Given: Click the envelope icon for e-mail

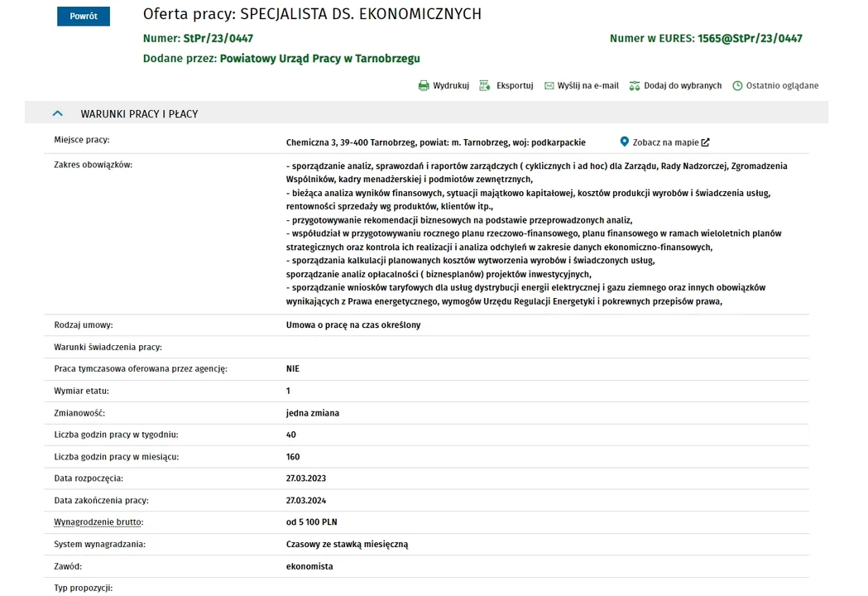Looking at the screenshot, I should (x=549, y=85).
